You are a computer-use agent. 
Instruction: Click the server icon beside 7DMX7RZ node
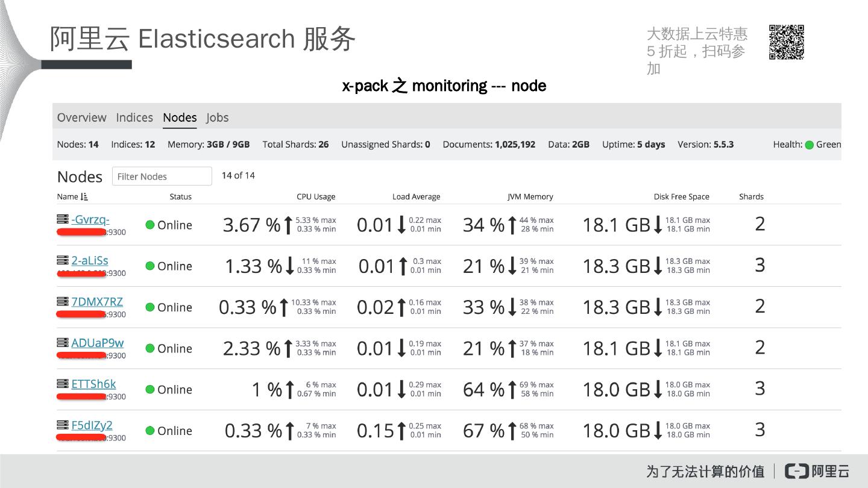coord(62,301)
